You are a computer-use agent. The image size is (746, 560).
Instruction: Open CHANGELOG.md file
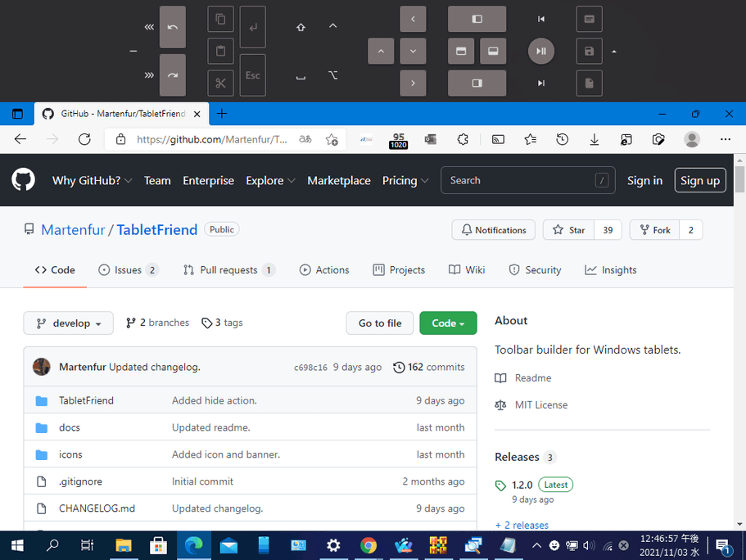(97, 508)
